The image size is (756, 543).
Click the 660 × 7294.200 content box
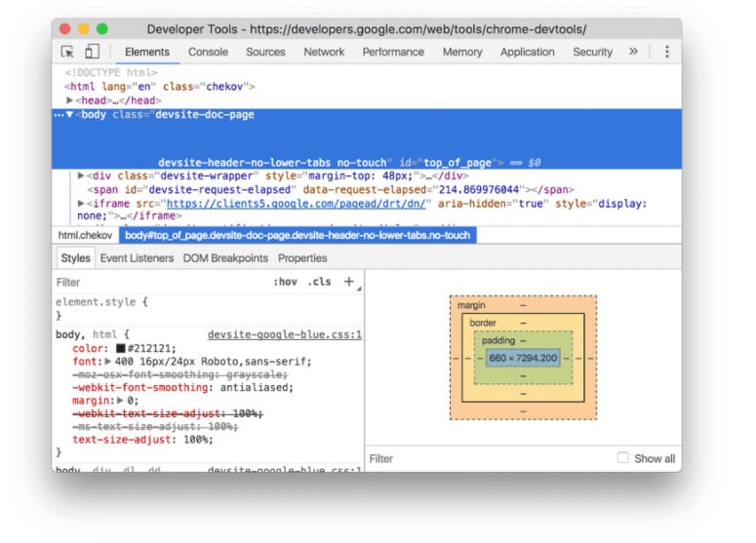(523, 358)
